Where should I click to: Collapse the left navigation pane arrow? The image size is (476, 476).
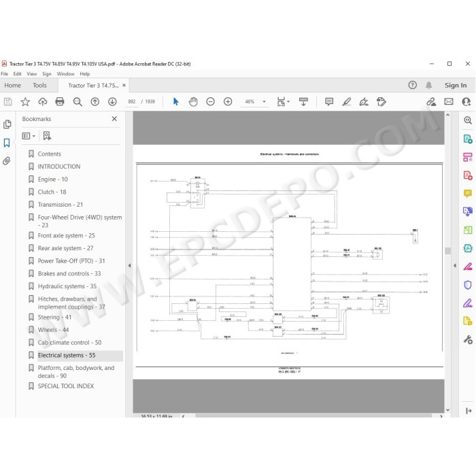click(x=129, y=266)
